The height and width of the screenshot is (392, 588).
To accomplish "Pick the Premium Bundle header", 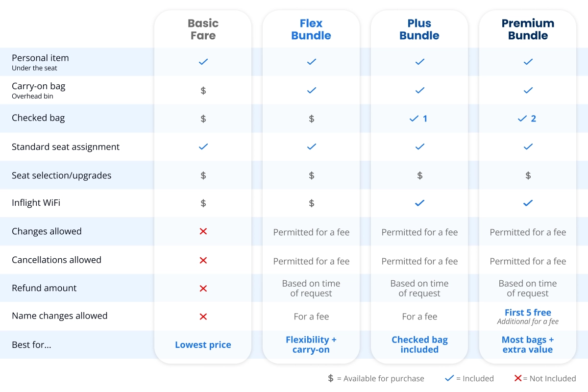I will pyautogui.click(x=528, y=29).
